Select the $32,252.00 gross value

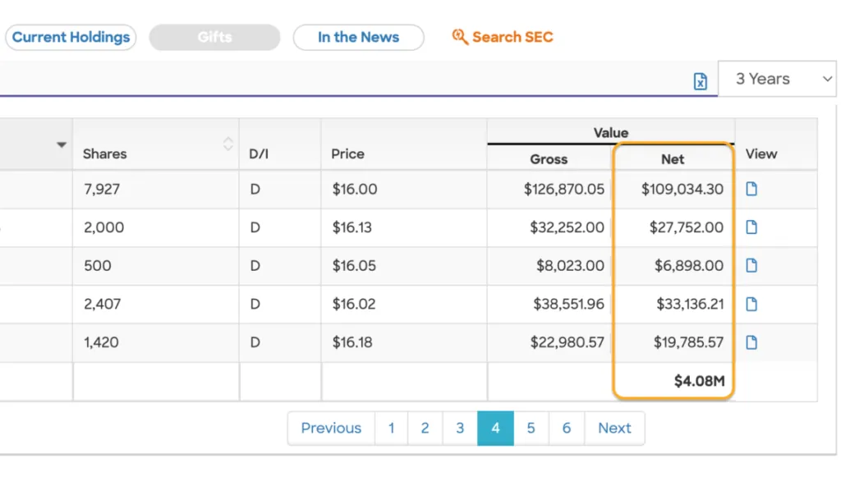[567, 227]
